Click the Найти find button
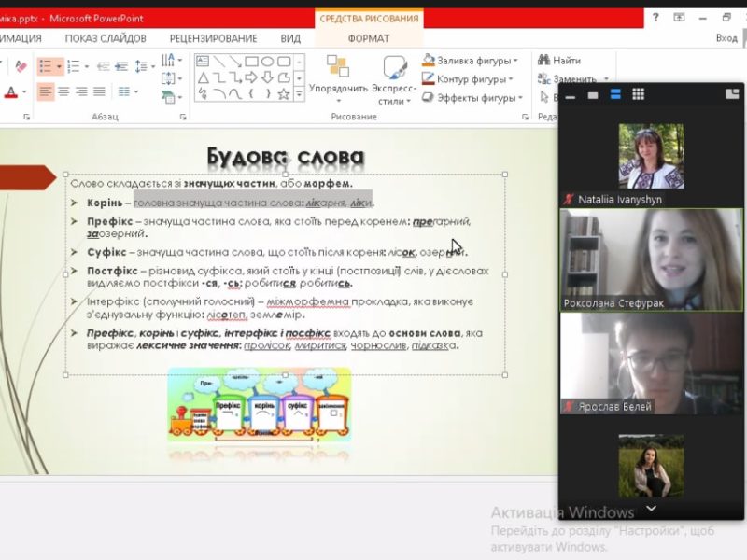The height and width of the screenshot is (560, 747). tap(559, 61)
